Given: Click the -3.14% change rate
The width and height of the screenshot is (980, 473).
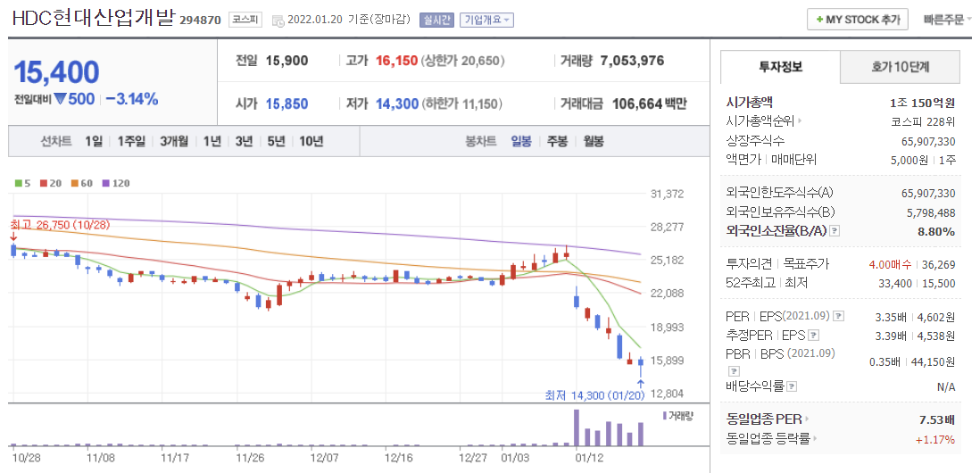Looking at the screenshot, I should 132,99.
